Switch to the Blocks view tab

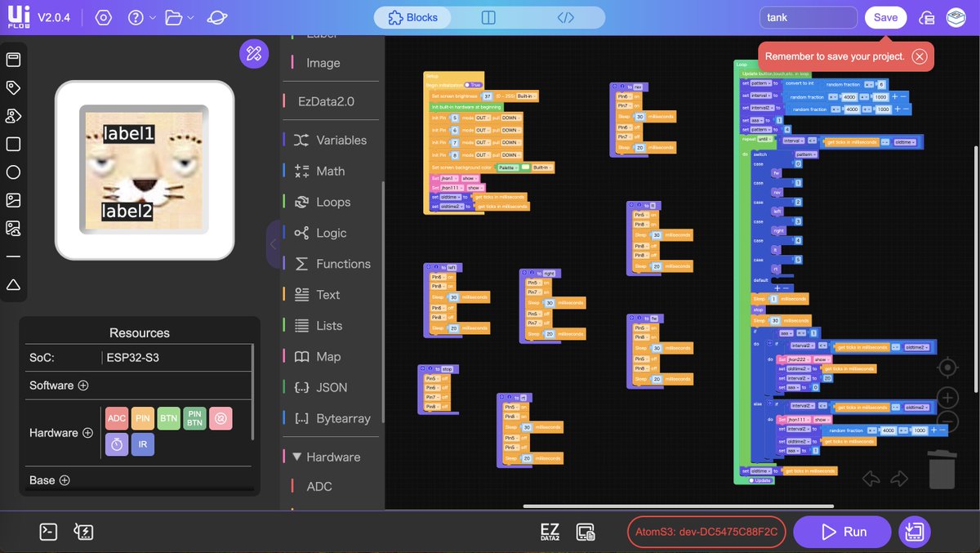413,17
